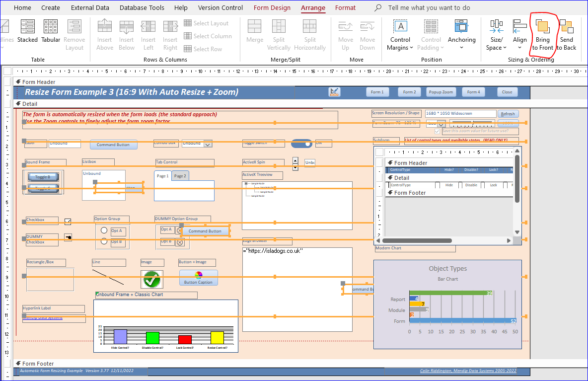Select the classic bar chart frame
The image size is (588, 381).
(x=166, y=326)
